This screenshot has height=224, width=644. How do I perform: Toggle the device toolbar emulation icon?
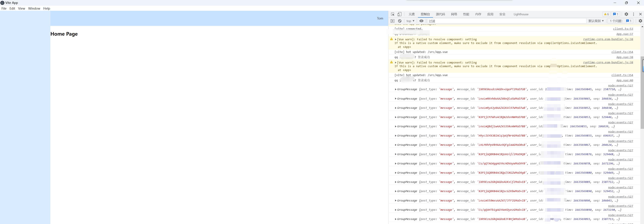click(399, 14)
